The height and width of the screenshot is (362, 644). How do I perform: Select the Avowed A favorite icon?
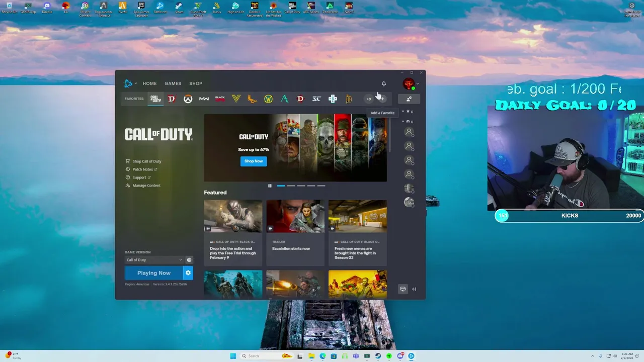(x=284, y=99)
